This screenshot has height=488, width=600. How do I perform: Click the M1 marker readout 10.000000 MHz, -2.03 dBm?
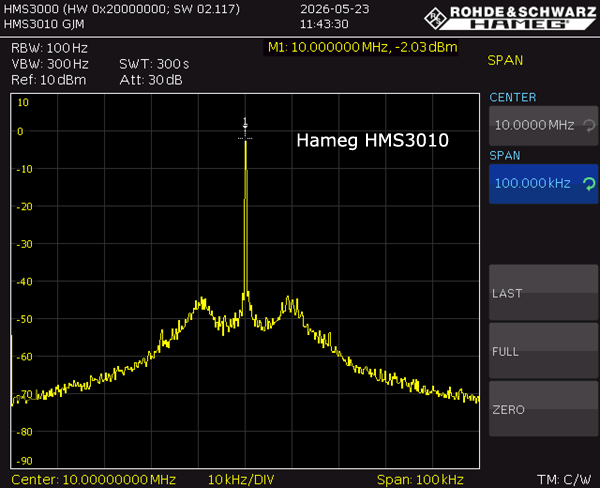(x=362, y=47)
